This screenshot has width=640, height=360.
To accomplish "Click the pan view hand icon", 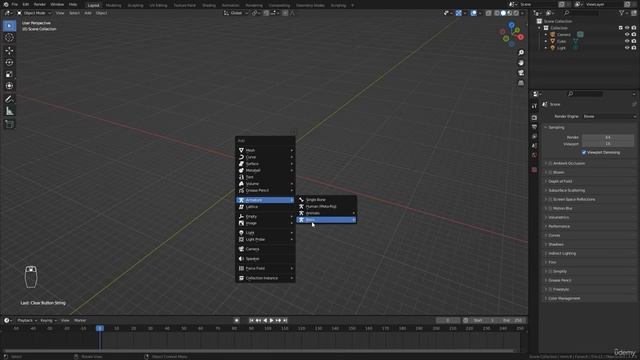I will [x=521, y=63].
